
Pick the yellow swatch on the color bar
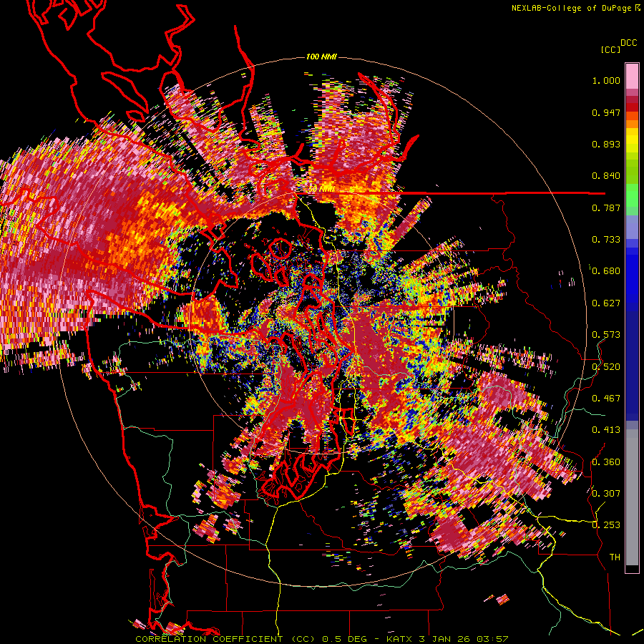[x=632, y=141]
